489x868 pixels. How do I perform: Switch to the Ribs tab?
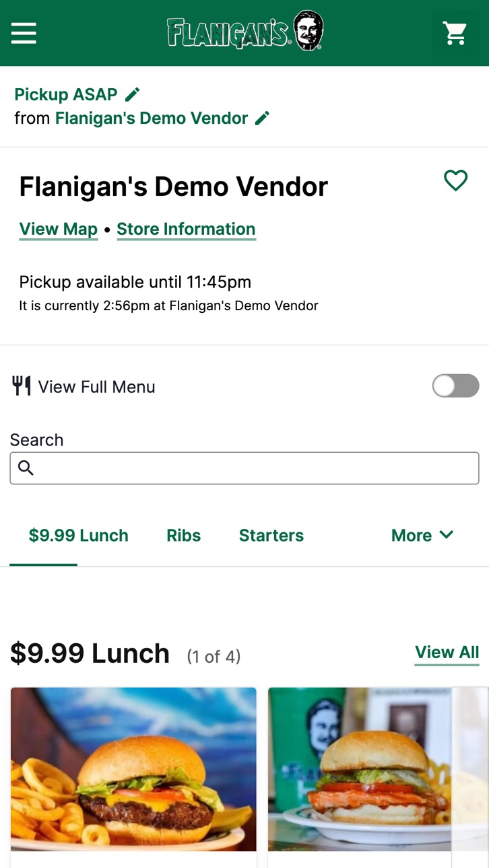coord(184,536)
